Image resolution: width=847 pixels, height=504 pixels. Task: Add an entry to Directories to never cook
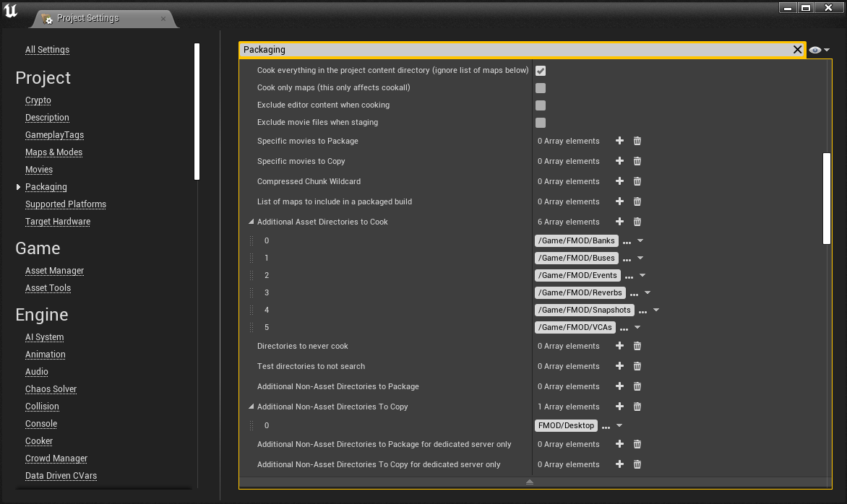click(619, 346)
